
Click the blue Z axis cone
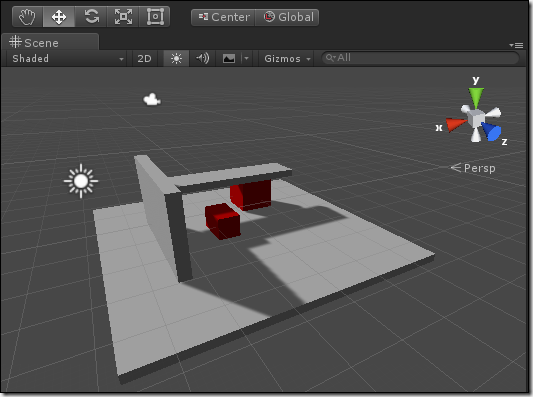coord(492,131)
